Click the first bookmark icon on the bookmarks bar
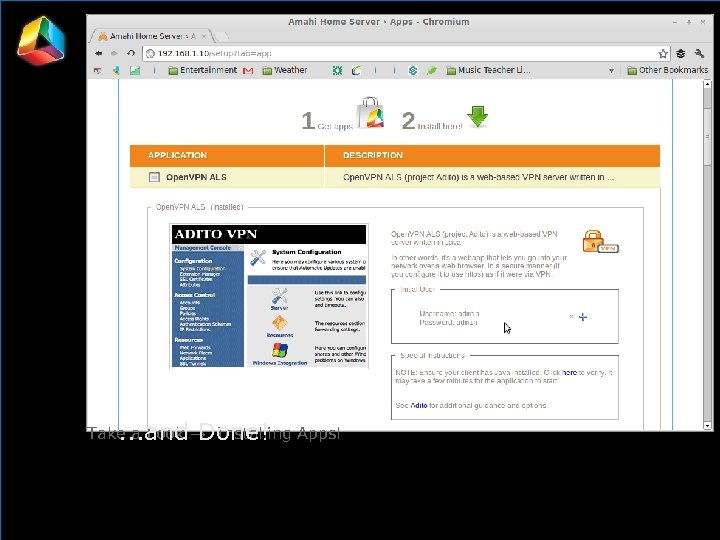This screenshot has width=720, height=540. (97, 71)
